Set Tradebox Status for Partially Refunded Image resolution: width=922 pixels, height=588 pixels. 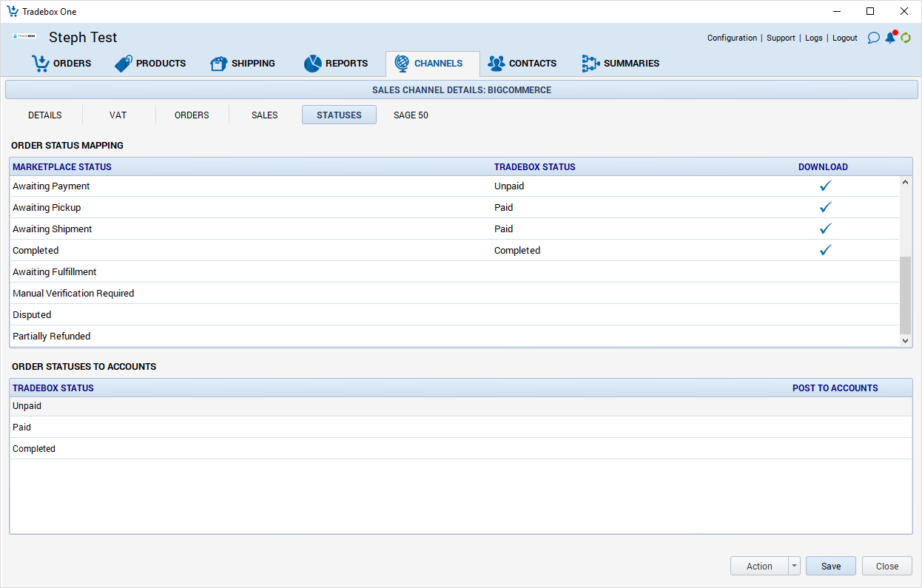(x=622, y=337)
